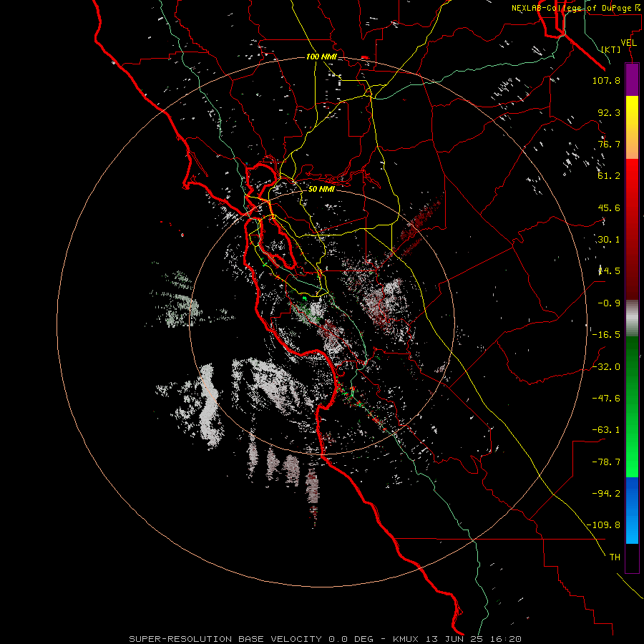Screen dimensions: 644x644
Task: Click the red segment of velocity color bar
Action: (632, 229)
